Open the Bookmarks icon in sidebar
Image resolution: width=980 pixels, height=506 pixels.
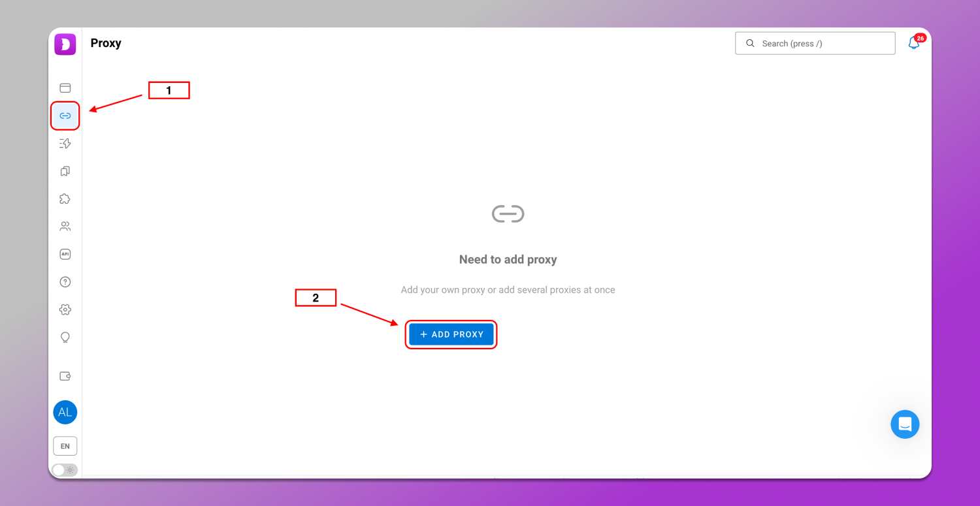pyautogui.click(x=65, y=171)
